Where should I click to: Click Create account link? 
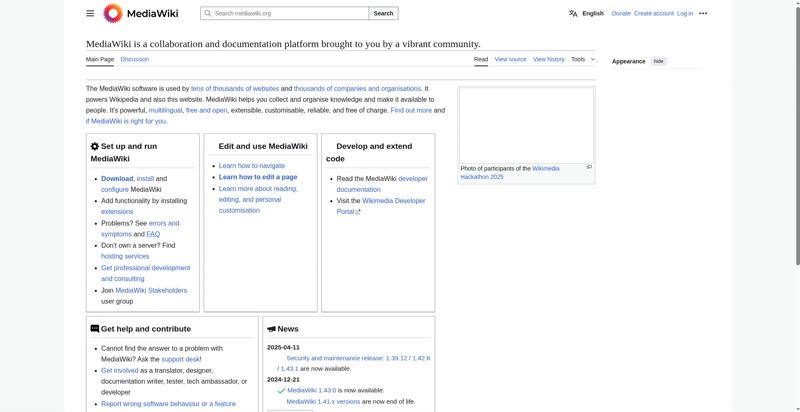[654, 14]
